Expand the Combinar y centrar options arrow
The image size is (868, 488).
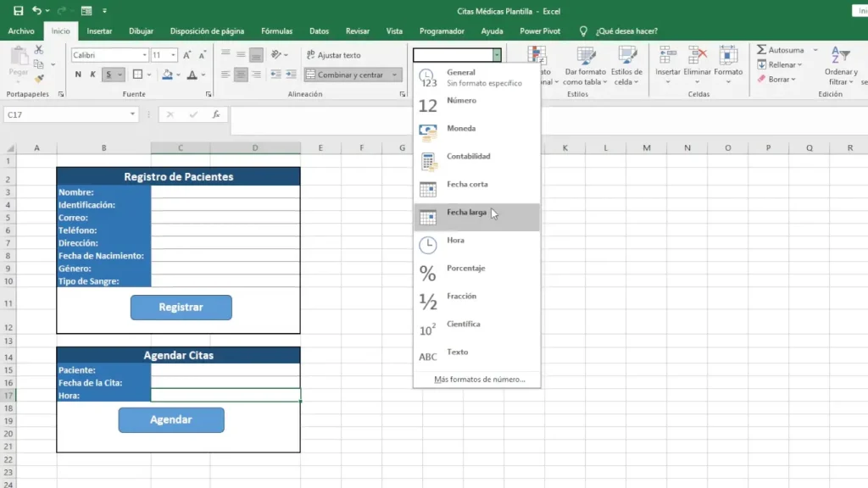[395, 75]
